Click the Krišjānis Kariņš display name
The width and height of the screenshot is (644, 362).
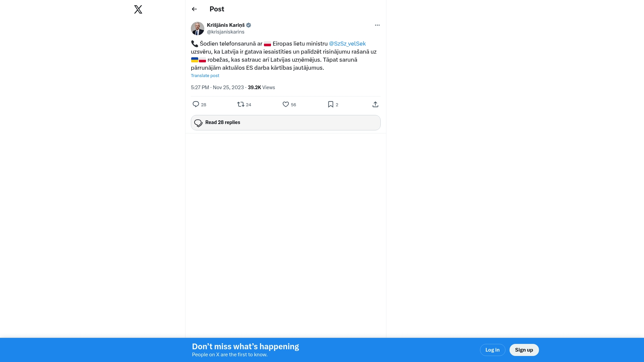tap(225, 25)
